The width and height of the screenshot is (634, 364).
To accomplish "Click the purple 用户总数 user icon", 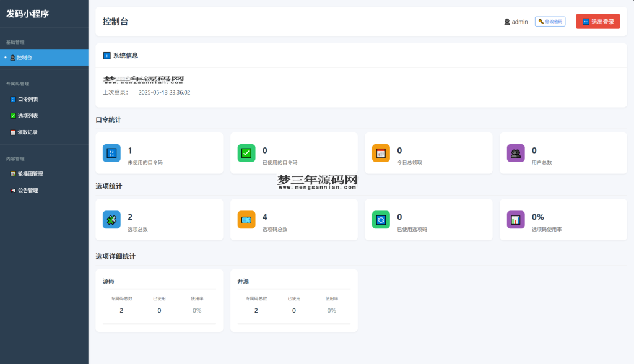I will tap(515, 153).
